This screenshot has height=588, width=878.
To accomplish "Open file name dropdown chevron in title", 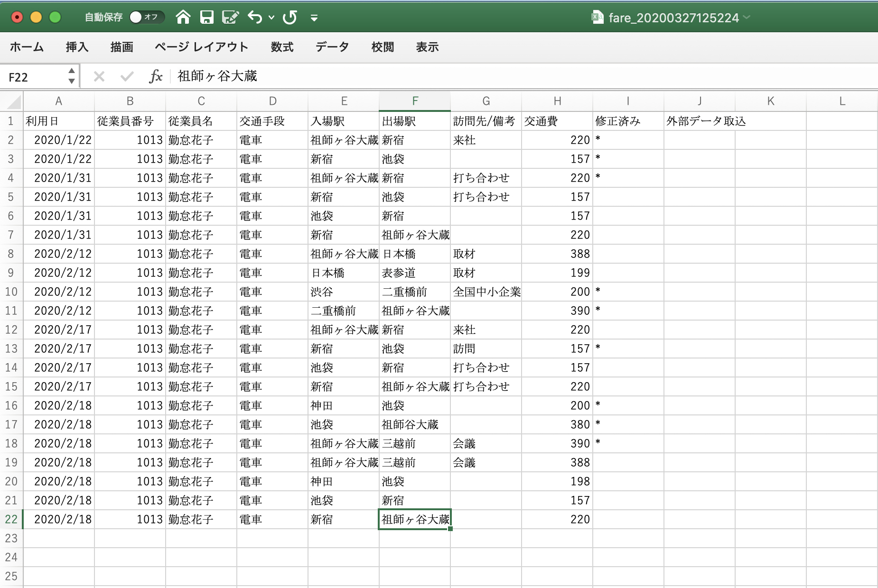I will point(747,18).
